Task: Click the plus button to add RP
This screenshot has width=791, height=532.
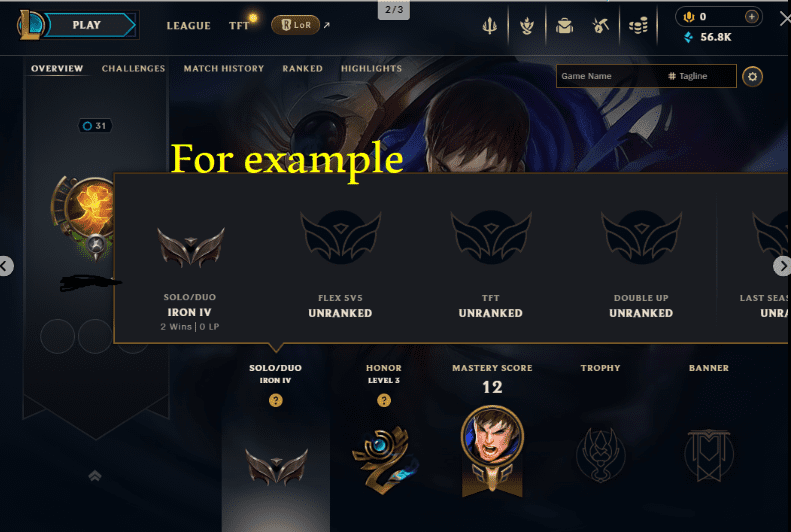Action: 752,17
